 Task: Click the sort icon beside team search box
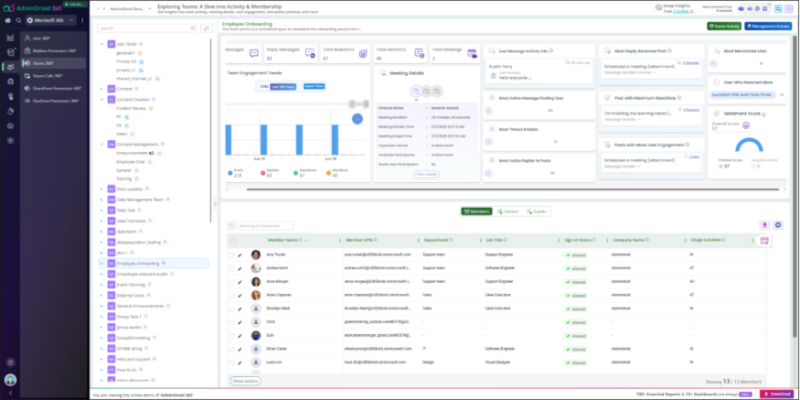(x=206, y=29)
